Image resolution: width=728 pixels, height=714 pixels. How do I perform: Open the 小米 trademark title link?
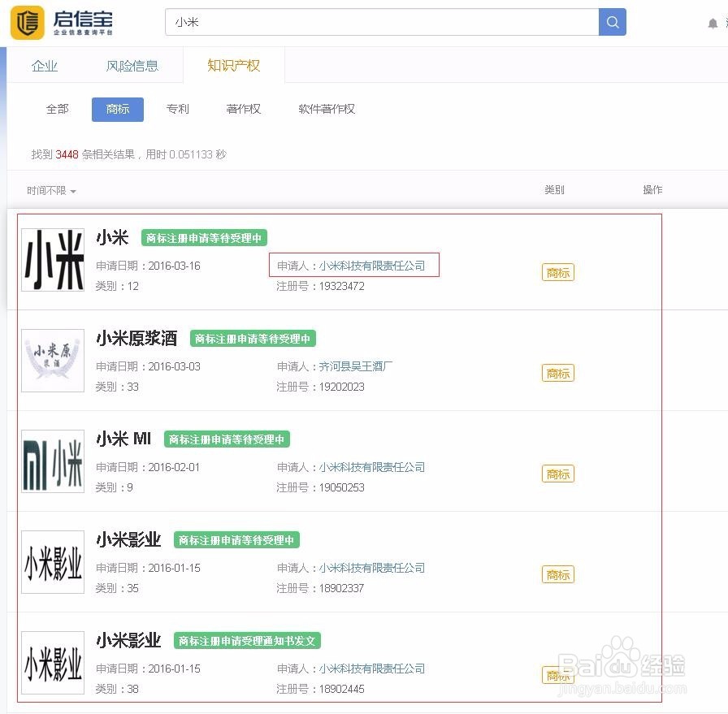click(x=112, y=237)
